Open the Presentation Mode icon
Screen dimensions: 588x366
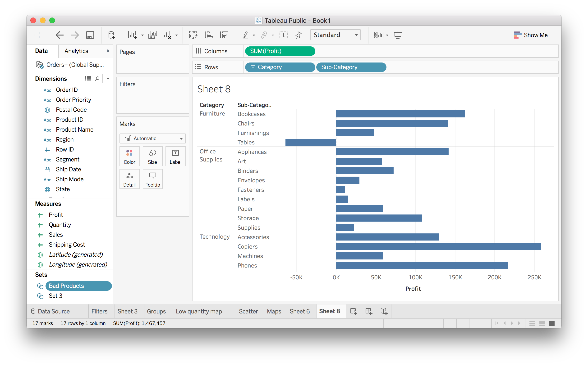click(x=398, y=35)
